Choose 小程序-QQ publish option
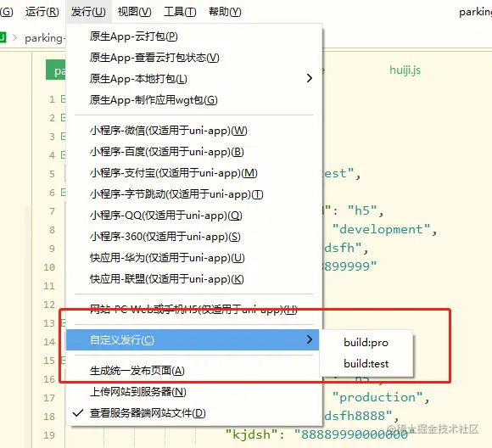This screenshot has width=492, height=448. (194, 216)
